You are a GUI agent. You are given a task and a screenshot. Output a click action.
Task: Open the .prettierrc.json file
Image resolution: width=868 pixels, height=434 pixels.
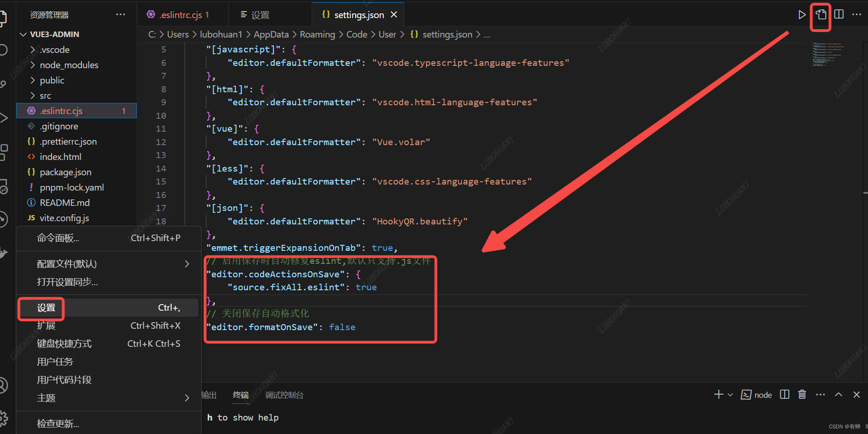(76, 141)
